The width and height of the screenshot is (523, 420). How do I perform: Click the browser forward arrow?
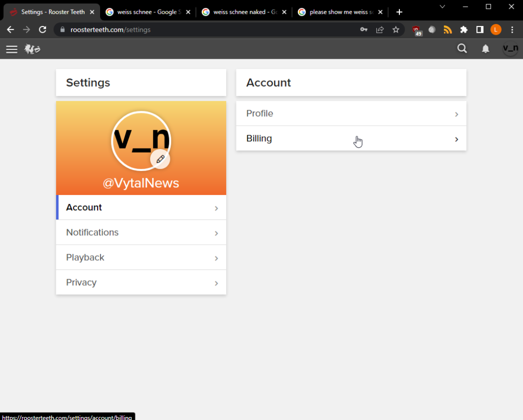27,30
